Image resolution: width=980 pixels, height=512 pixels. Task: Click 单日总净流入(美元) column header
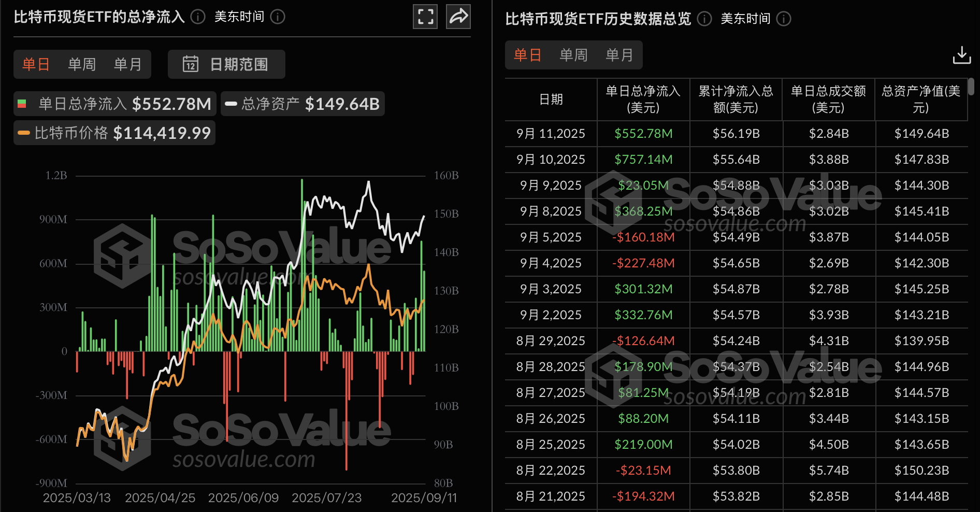pyautogui.click(x=643, y=99)
